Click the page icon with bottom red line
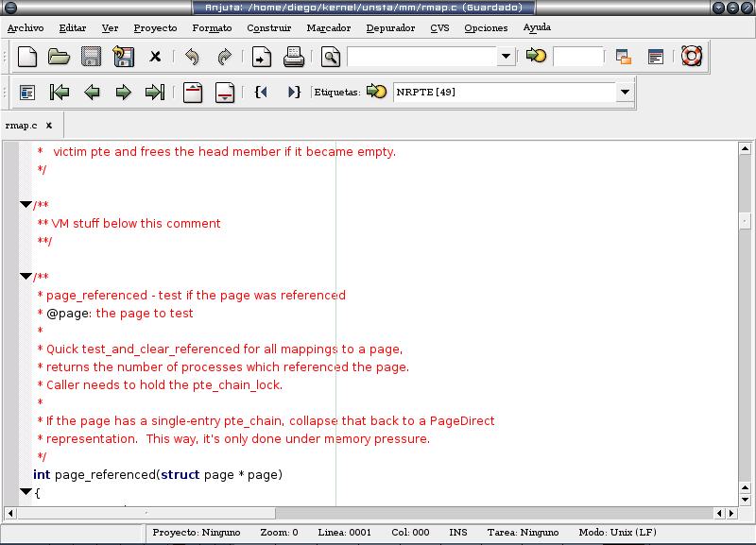 (225, 93)
